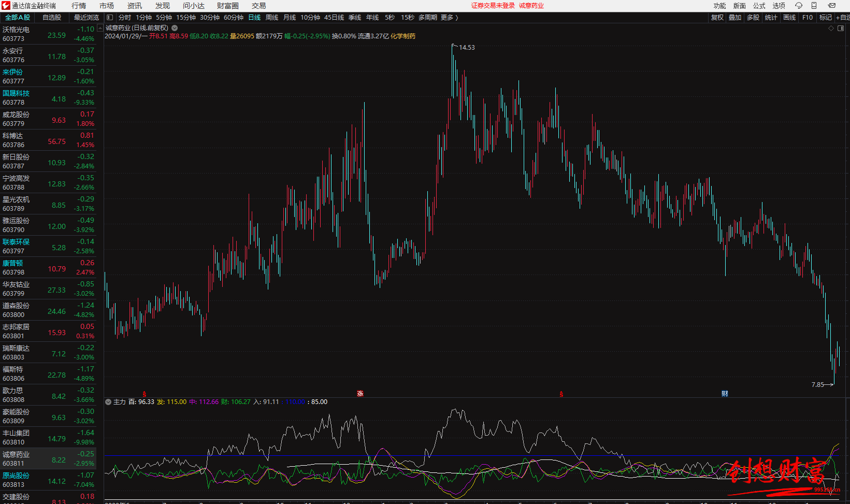Click the first red S marker on chart
Viewport: 850px width, 504px height.
point(145,394)
